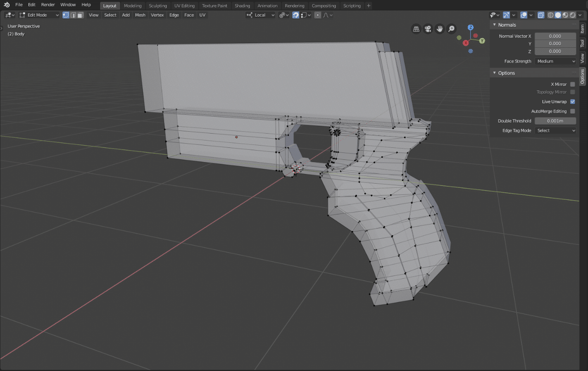Add a new workspace tab

coord(368,6)
